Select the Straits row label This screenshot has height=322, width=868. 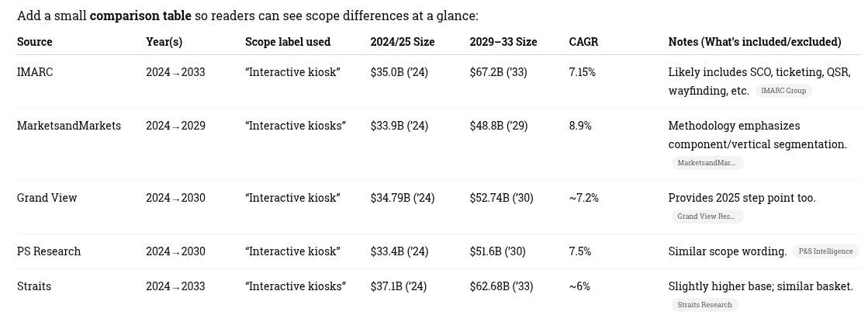(x=34, y=286)
